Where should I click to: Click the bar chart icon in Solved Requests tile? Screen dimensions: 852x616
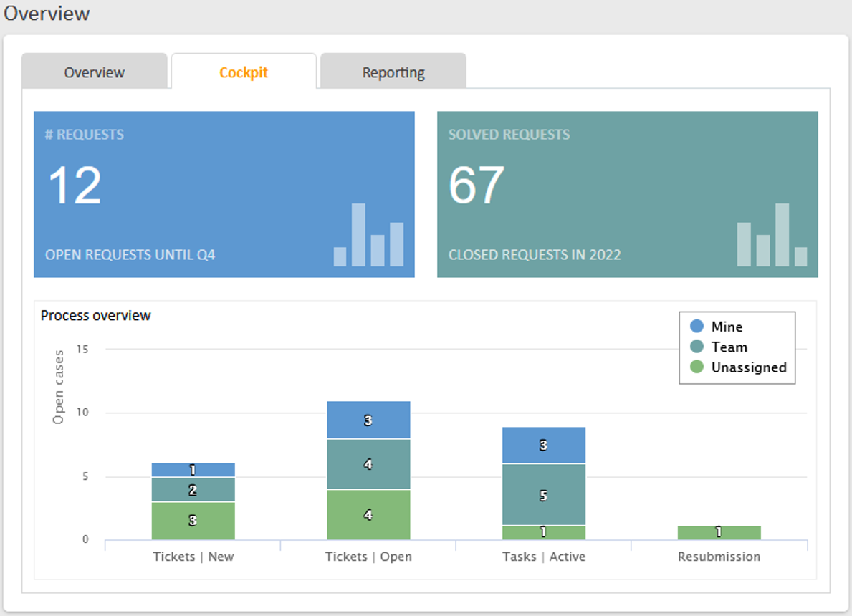click(772, 235)
